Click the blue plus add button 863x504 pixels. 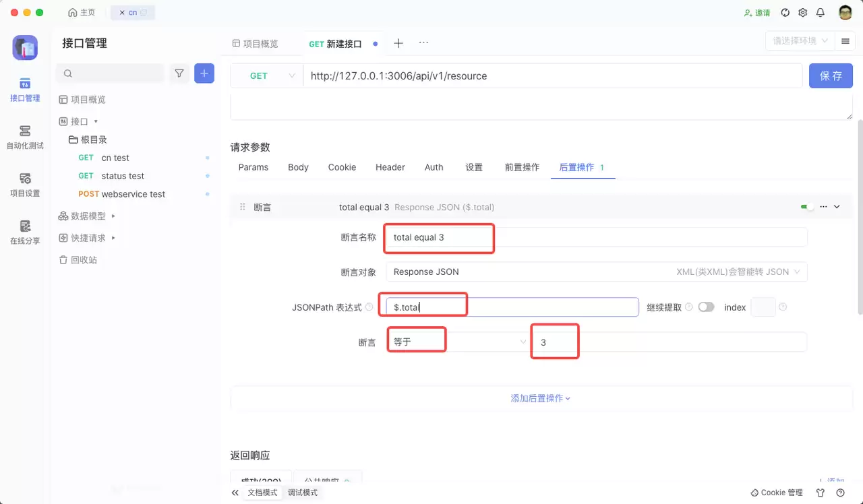click(x=204, y=73)
